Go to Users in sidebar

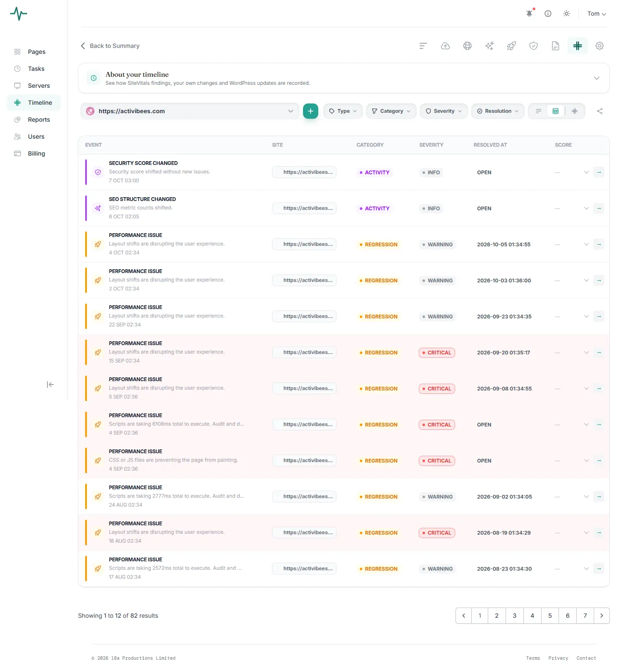(34, 137)
